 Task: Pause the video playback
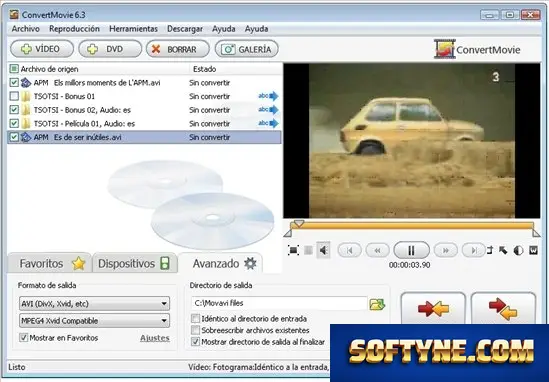pyautogui.click(x=411, y=250)
